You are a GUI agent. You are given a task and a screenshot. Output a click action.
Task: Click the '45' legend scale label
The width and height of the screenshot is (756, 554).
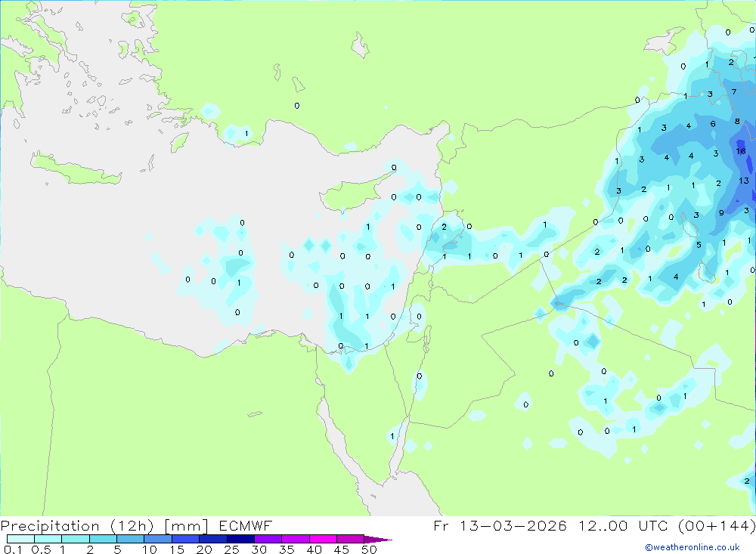pyautogui.click(x=342, y=549)
